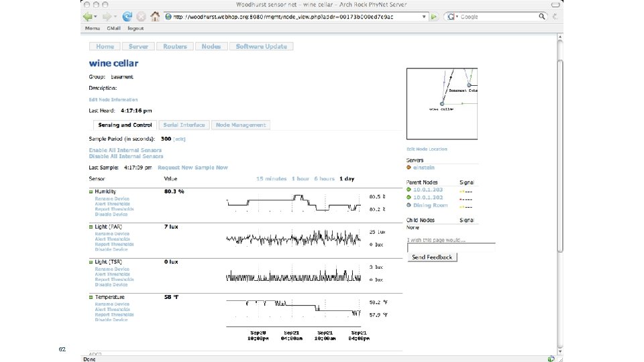Click the feedback text input field
Screen dimensions: 644x362
[x=451, y=247]
